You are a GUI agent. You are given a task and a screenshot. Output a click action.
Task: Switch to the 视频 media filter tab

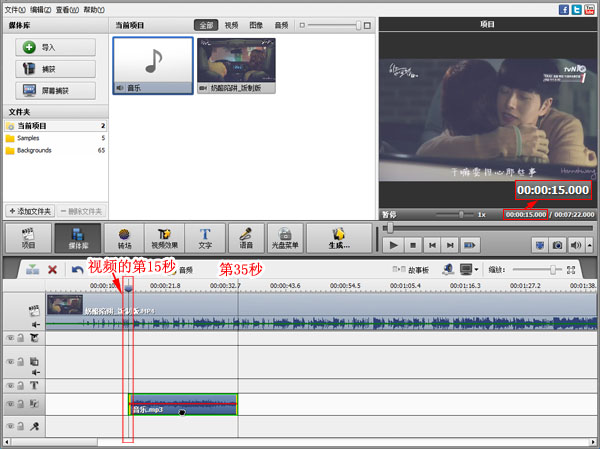click(233, 23)
